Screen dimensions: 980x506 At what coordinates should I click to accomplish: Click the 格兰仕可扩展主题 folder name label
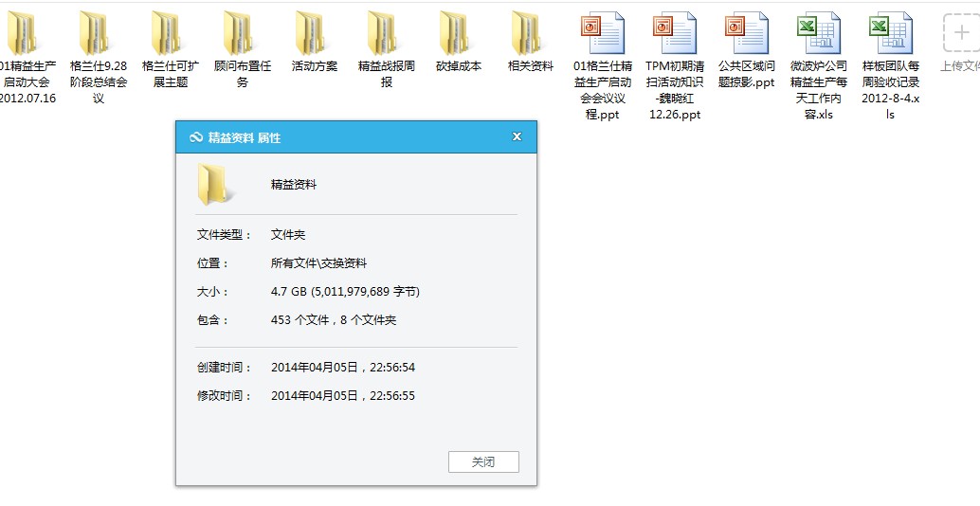[170, 74]
